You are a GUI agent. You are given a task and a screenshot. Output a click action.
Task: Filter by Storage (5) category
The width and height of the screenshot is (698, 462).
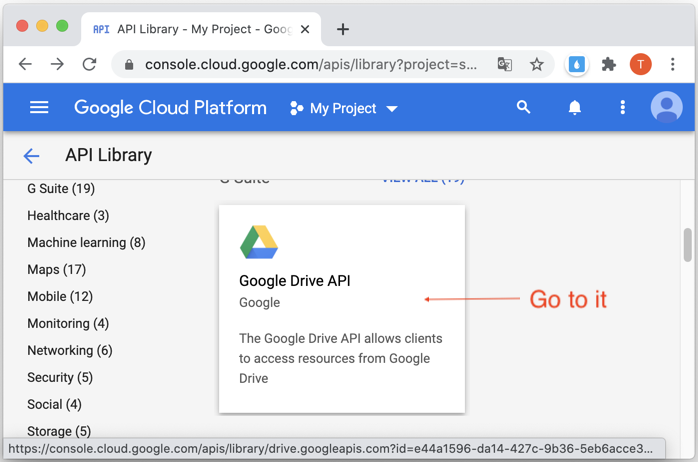coord(59,431)
